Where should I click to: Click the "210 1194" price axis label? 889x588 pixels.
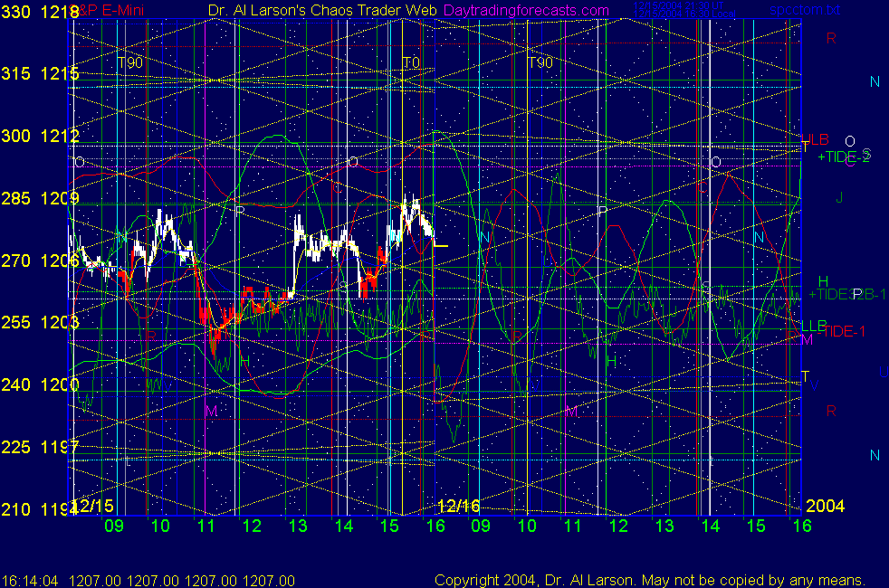coord(40,509)
